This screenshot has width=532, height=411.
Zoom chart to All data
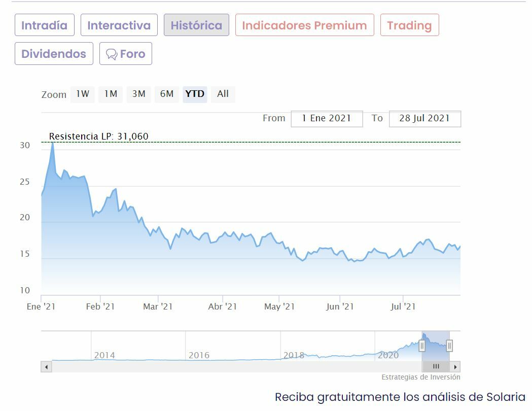click(x=223, y=94)
